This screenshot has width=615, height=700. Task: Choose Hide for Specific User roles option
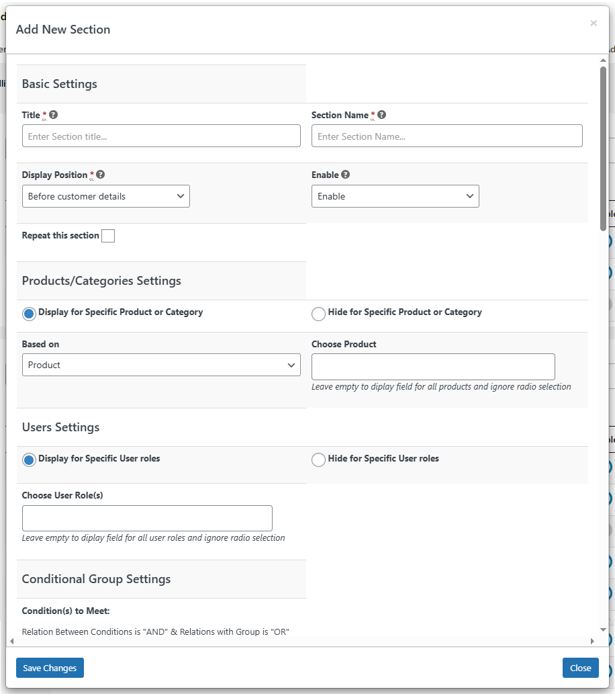318,460
